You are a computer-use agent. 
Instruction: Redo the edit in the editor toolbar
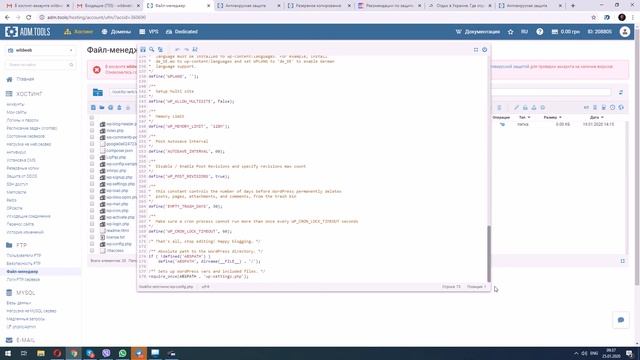[x=186, y=49]
